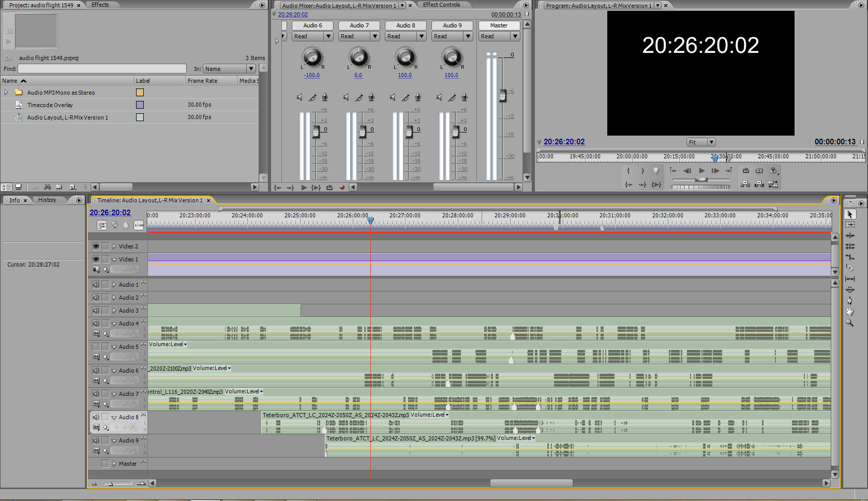The height and width of the screenshot is (501, 868).
Task: Select the Rate Stretch tool
Action: 849,257
